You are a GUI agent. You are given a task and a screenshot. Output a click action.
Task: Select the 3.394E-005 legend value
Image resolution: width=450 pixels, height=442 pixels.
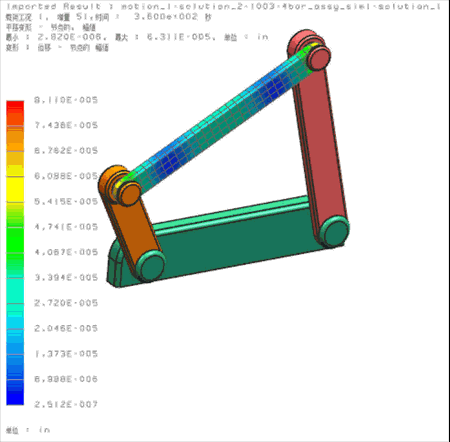tap(66, 277)
